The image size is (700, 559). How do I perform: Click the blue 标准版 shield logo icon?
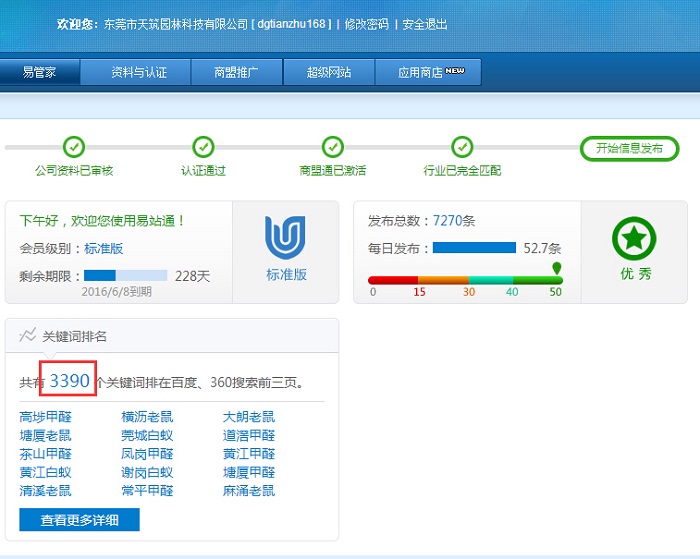(x=285, y=238)
